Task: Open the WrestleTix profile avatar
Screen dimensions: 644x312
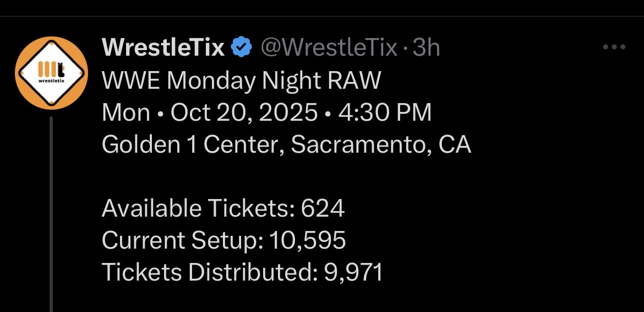Action: [x=52, y=73]
